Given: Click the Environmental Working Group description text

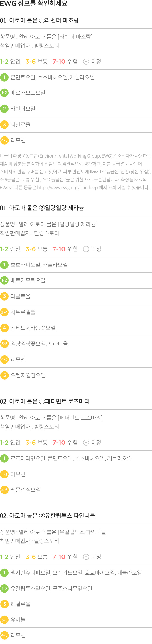Looking at the screenshot, I should click(76, 172).
